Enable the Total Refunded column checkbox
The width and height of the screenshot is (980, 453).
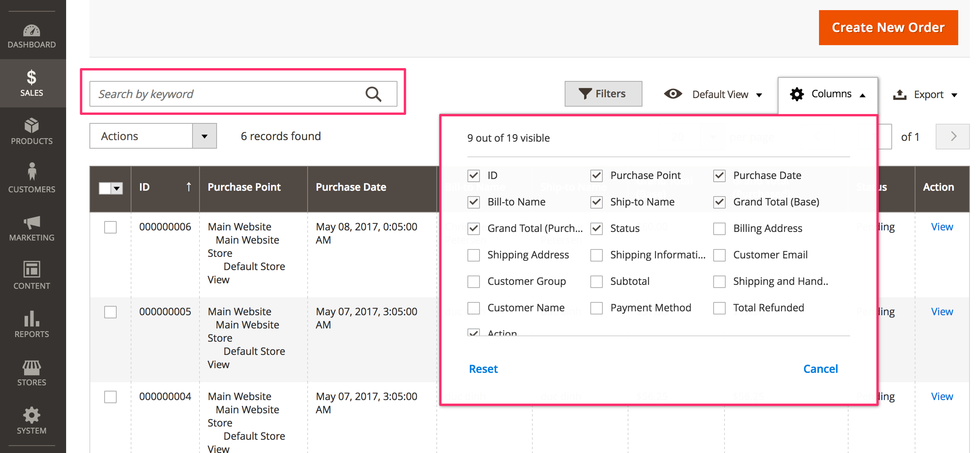click(x=719, y=308)
